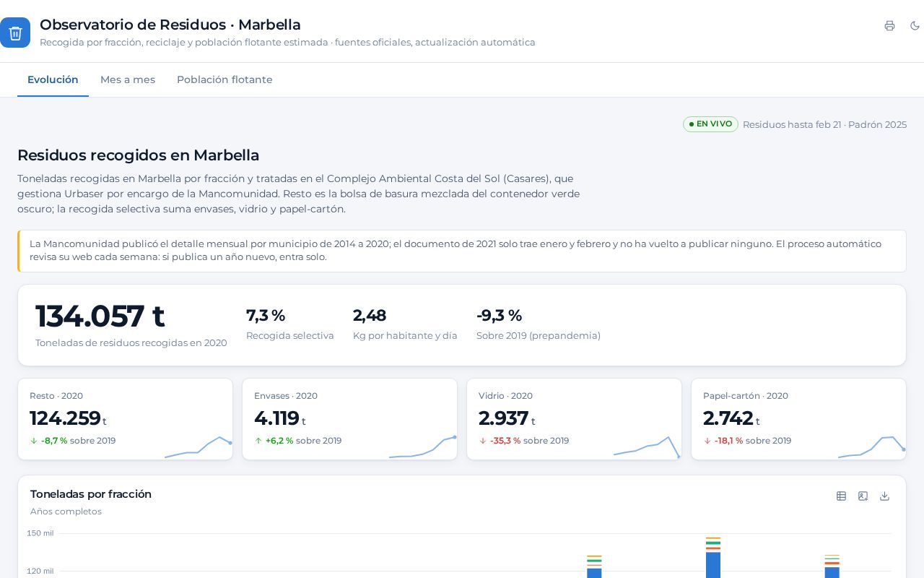Click the EN VIVO status badge
The image size is (924, 578).
click(x=710, y=124)
